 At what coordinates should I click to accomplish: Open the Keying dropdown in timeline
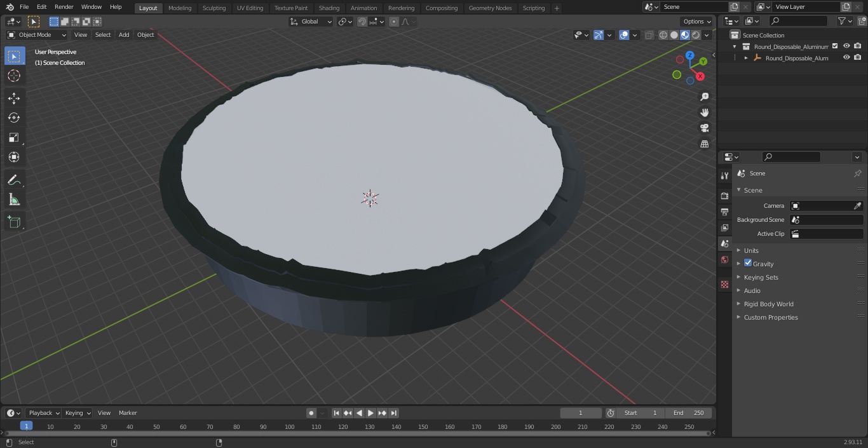click(x=78, y=413)
